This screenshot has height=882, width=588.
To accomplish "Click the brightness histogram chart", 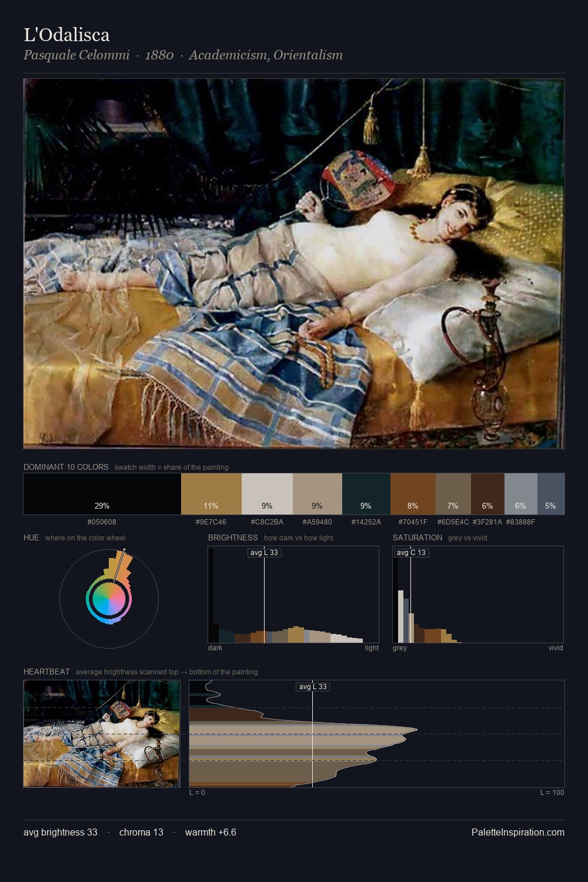I will pos(293,594).
